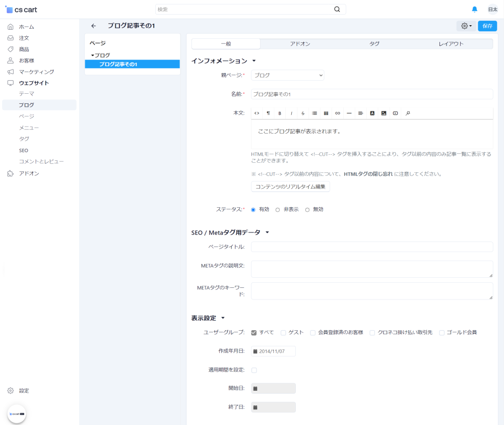Toggle the クロネコ掛け払い取引先 checkbox
This screenshot has width=504, height=425.
pos(372,333)
